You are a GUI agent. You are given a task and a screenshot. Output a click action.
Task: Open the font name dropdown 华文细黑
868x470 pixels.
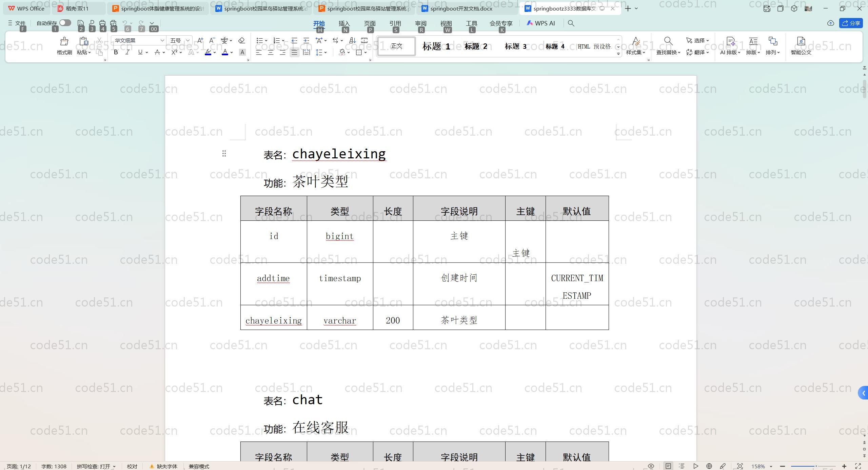(162, 41)
